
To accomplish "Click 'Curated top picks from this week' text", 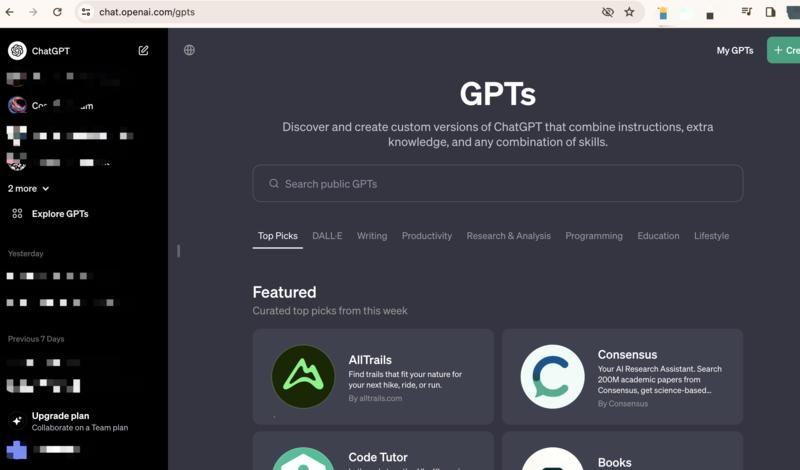I will coord(330,311).
